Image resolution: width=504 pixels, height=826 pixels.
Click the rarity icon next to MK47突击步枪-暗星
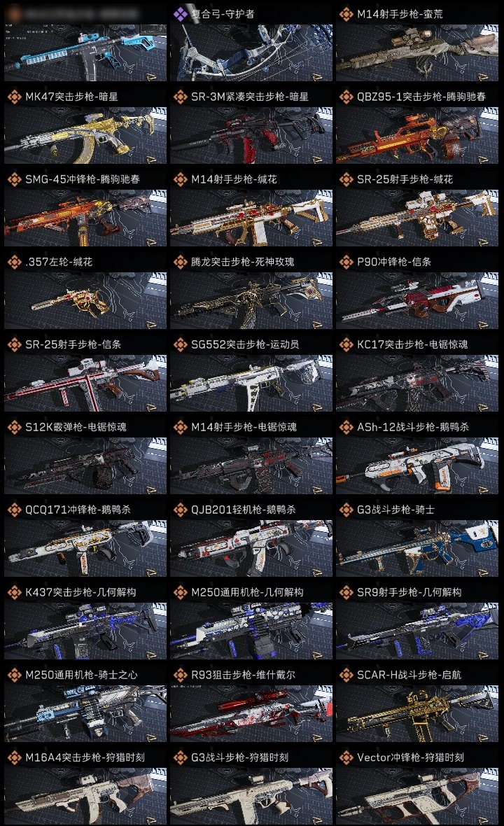(x=14, y=97)
